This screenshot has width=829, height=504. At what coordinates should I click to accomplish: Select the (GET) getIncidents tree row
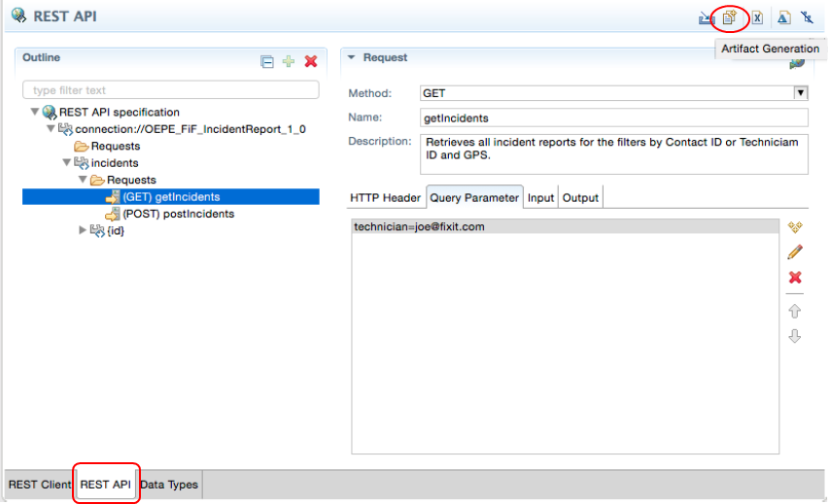[171, 196]
